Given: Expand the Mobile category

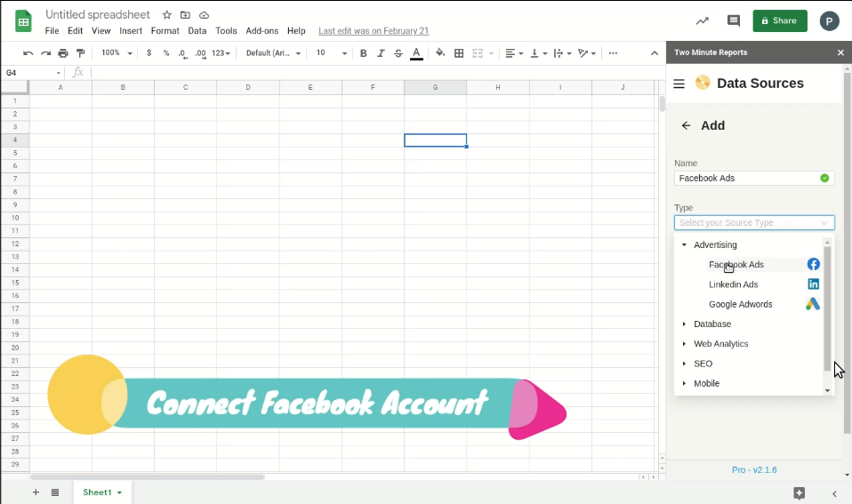Looking at the screenshot, I should click(x=684, y=383).
